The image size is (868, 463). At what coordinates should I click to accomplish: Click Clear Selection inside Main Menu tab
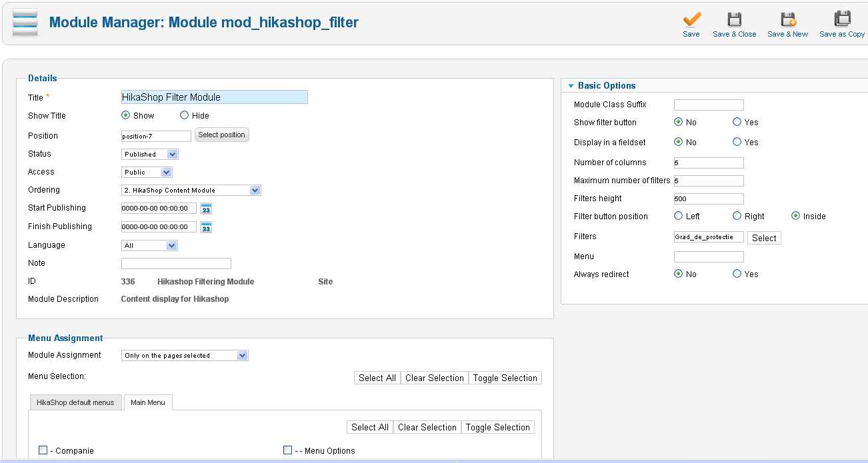pos(427,427)
